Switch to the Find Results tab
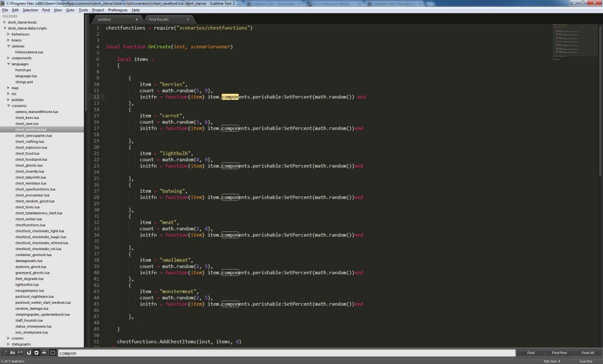Image resolution: width=603 pixels, height=364 pixels. pos(159,20)
